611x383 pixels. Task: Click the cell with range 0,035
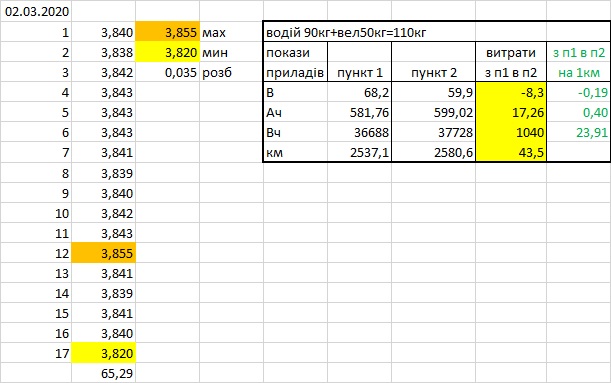tap(168, 72)
